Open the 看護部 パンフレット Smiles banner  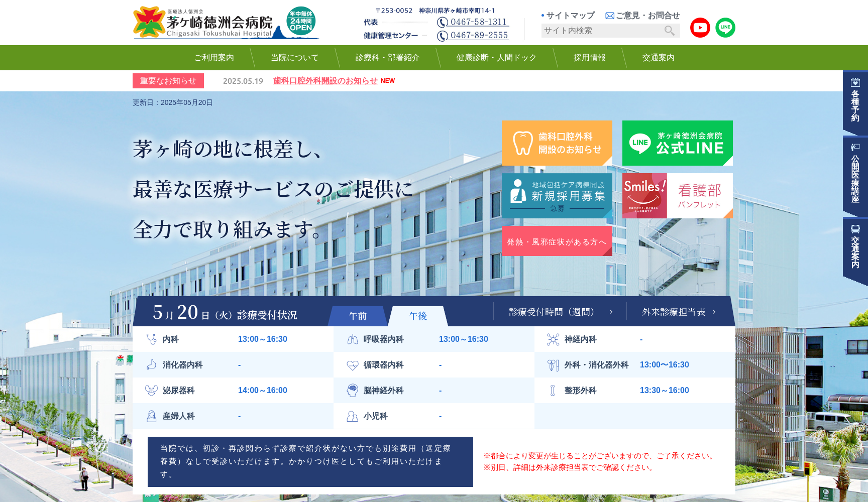click(677, 196)
